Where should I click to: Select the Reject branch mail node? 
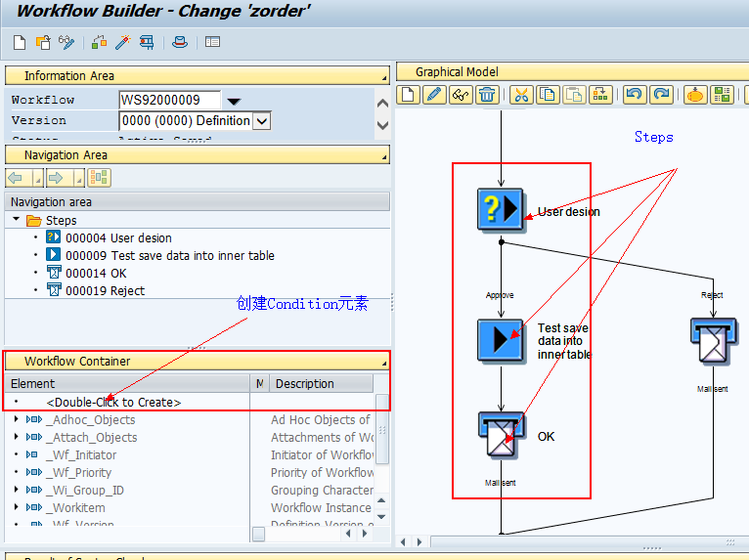click(x=714, y=342)
